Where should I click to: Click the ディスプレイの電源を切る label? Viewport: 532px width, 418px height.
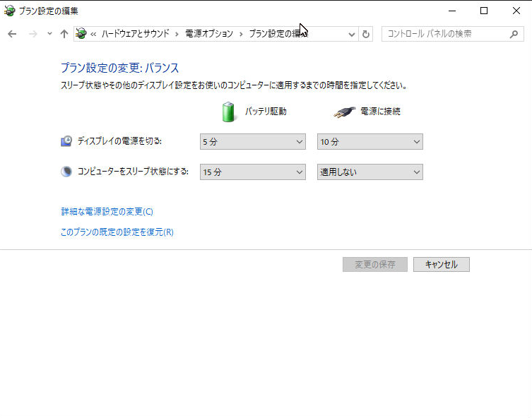pos(119,141)
